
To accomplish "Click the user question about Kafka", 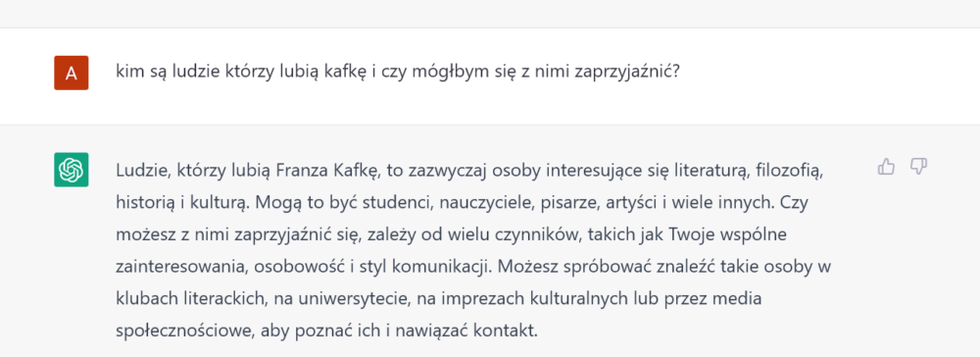I will (398, 72).
